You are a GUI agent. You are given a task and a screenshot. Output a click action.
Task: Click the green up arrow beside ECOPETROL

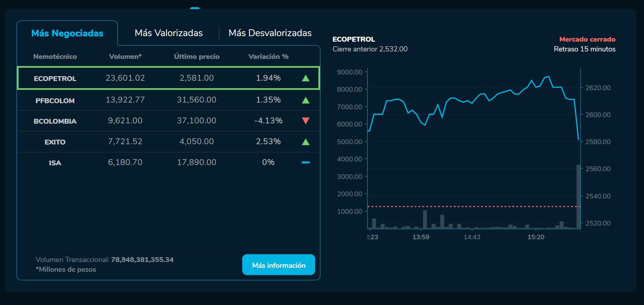coord(305,78)
